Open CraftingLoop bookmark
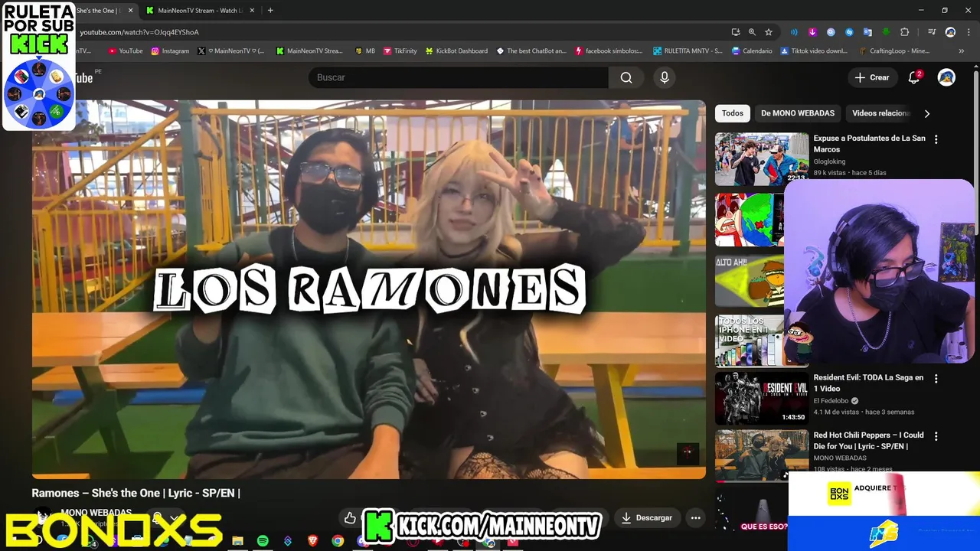 coord(893,51)
